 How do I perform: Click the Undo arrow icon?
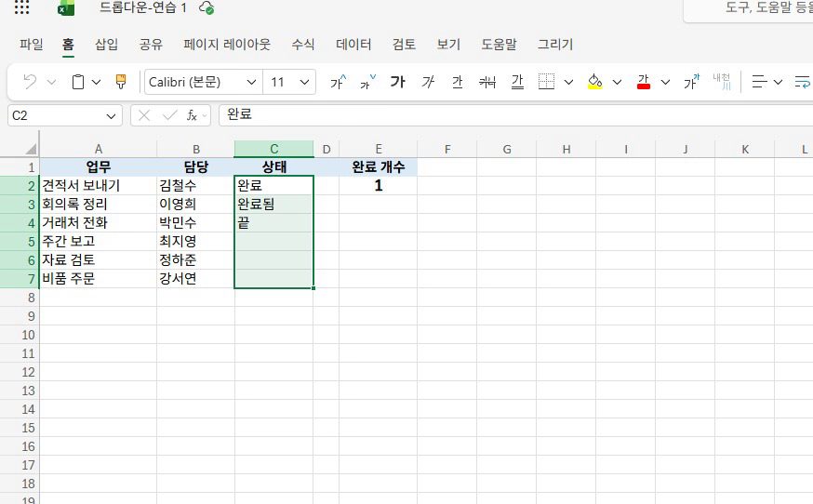(x=30, y=82)
